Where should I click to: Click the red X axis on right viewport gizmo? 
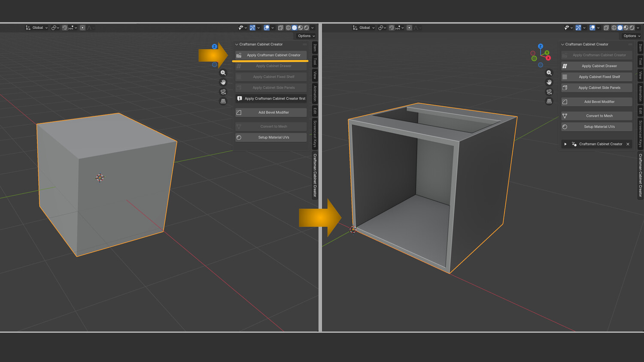[548, 58]
